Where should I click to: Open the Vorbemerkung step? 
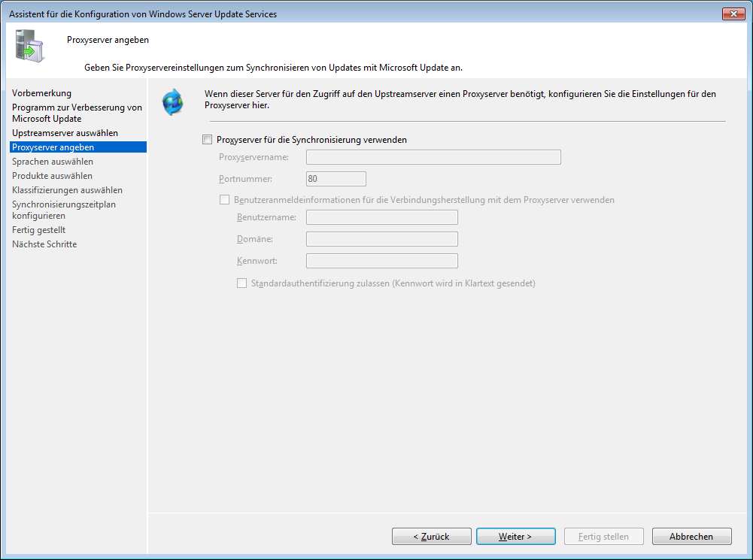pyautogui.click(x=42, y=93)
